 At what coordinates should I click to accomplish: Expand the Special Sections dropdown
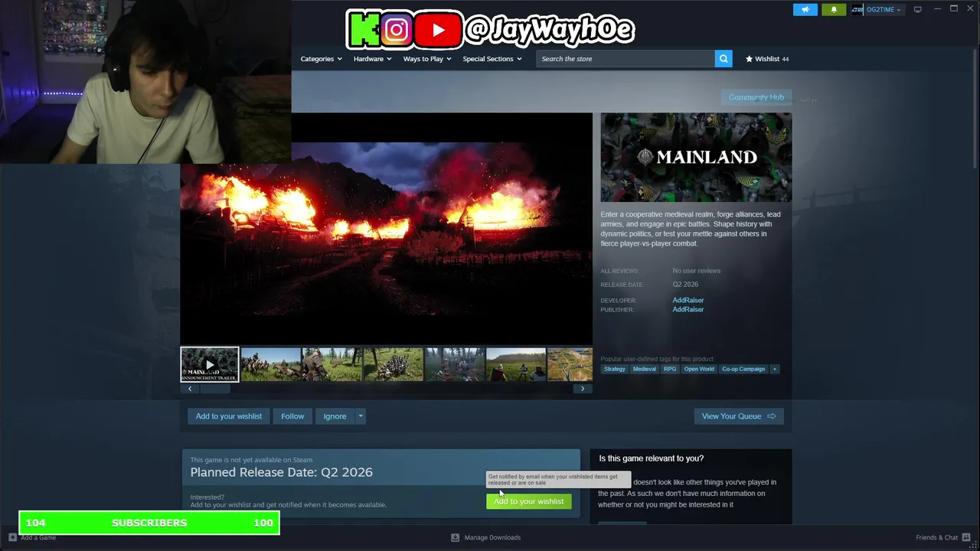pyautogui.click(x=492, y=59)
